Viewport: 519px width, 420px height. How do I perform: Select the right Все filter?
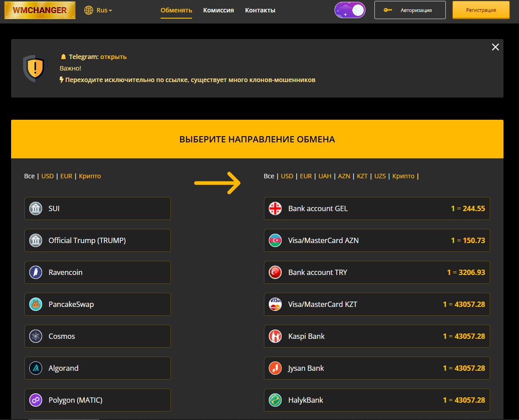click(269, 176)
